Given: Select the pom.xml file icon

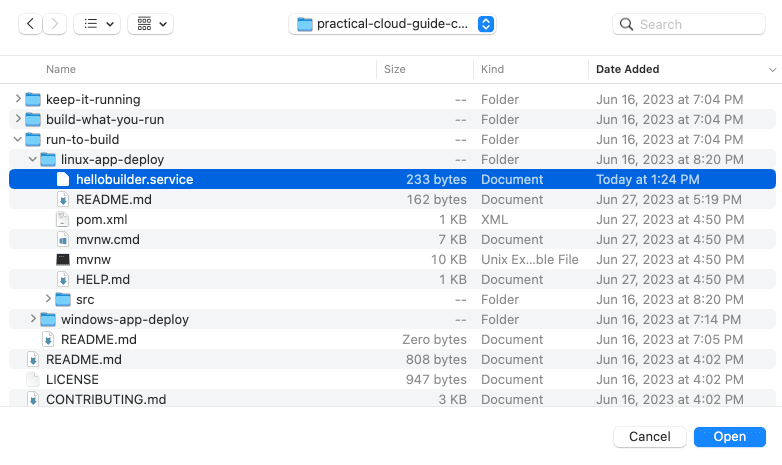Looking at the screenshot, I should (63, 220).
